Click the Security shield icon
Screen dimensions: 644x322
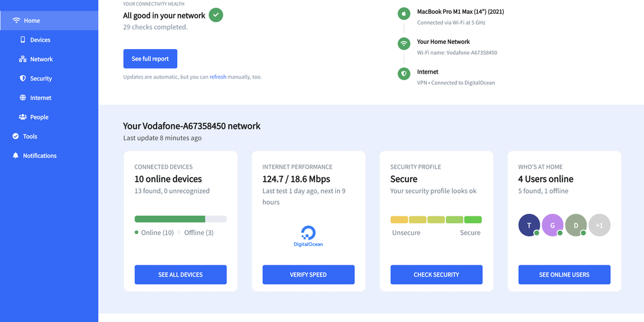(23, 79)
